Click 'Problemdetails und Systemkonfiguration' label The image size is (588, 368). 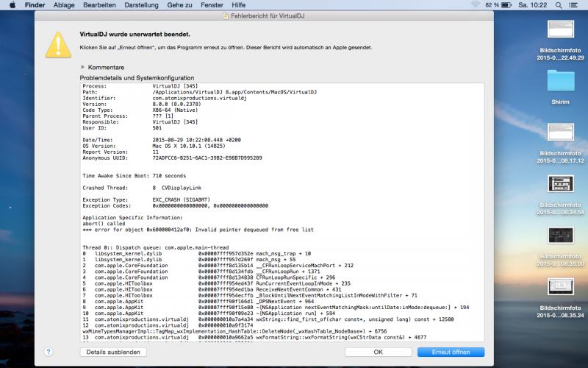tap(137, 78)
